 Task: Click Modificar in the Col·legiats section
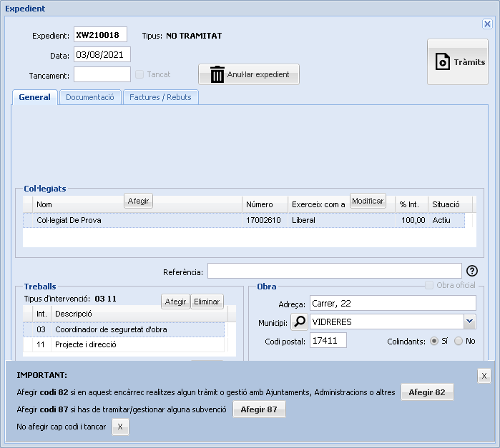[368, 201]
